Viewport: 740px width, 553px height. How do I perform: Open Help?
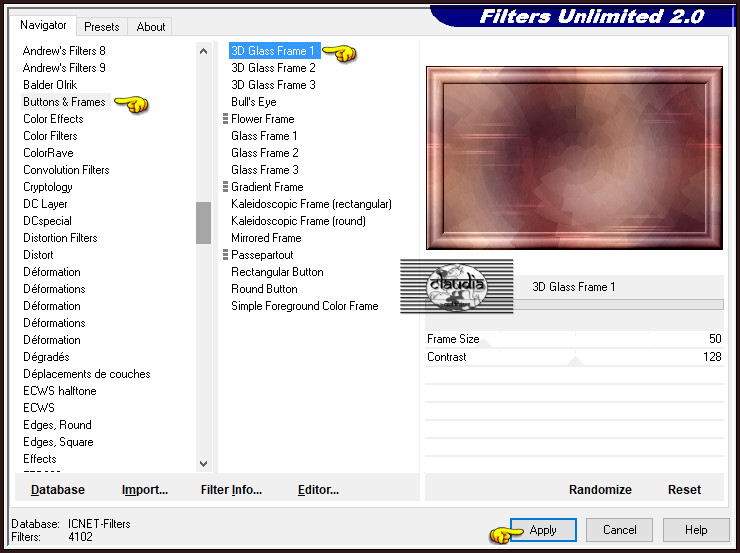696,530
